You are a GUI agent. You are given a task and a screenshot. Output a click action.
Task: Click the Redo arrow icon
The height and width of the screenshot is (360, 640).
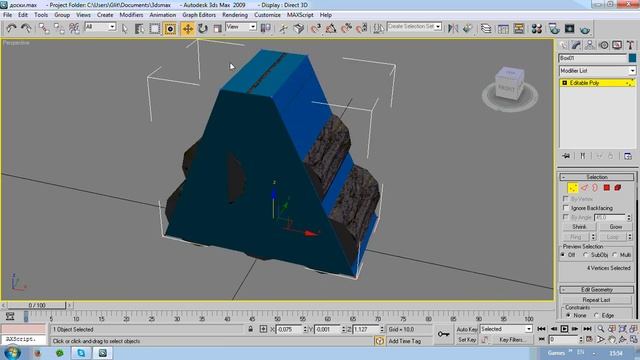pyautogui.click(x=26, y=29)
